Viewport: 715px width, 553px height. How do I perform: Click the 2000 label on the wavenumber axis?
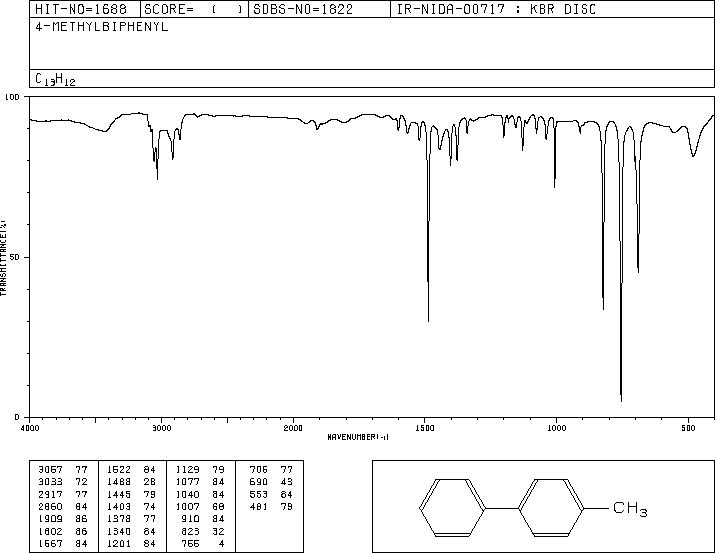293,428
